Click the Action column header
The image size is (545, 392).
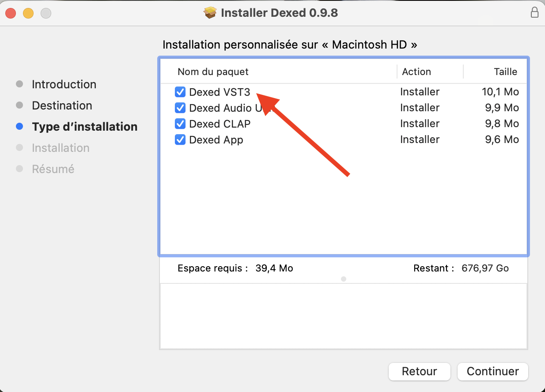[416, 72]
